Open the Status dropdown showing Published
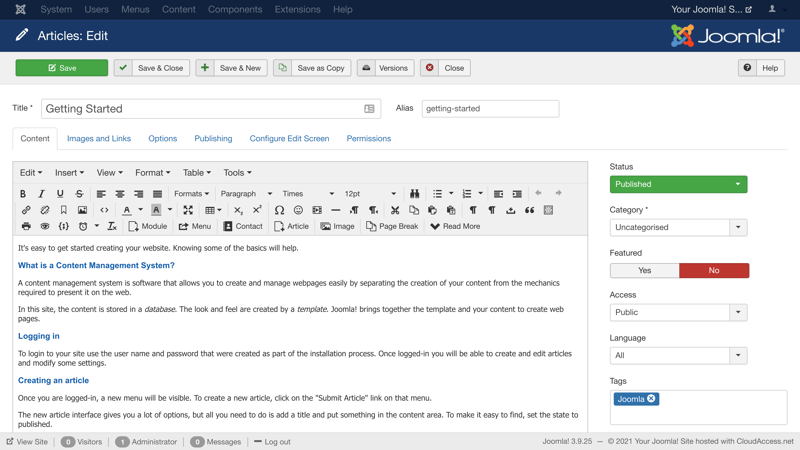The width and height of the screenshot is (800, 450). 678,184
